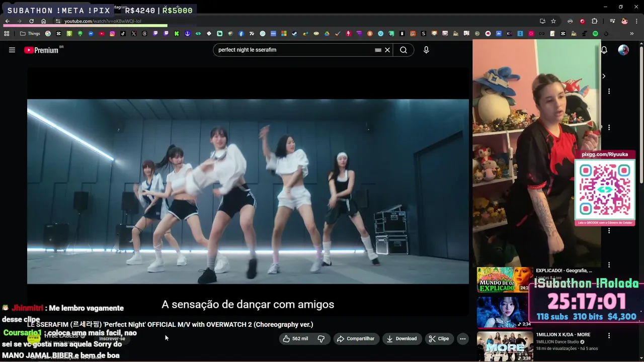
Task: Go back with browser back arrow
Action: point(7,21)
